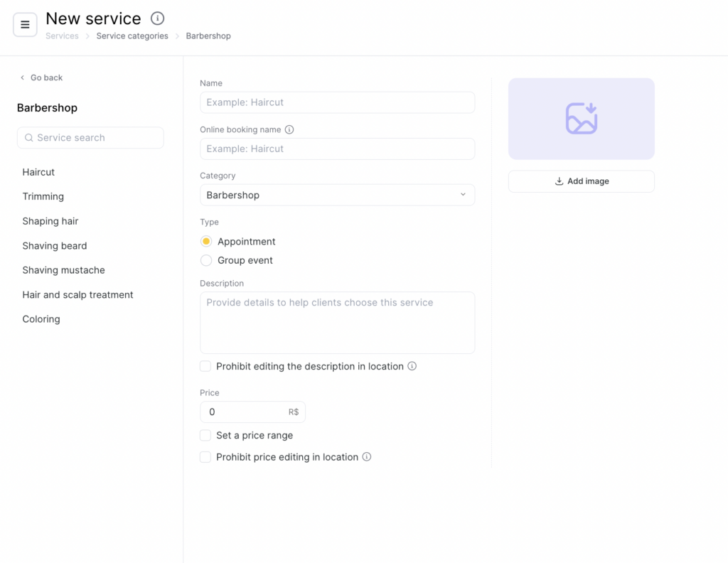Click info icon next to New service title
The height and width of the screenshot is (563, 728).
(x=158, y=18)
